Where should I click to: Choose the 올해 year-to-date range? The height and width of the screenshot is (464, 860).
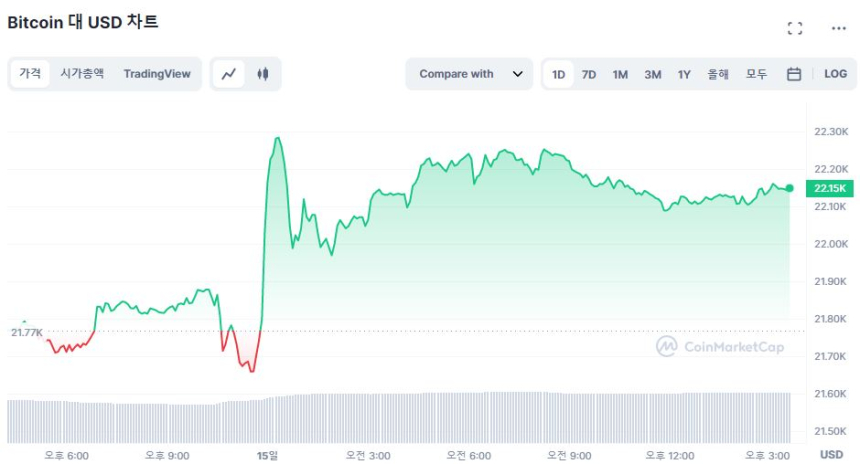pos(718,74)
